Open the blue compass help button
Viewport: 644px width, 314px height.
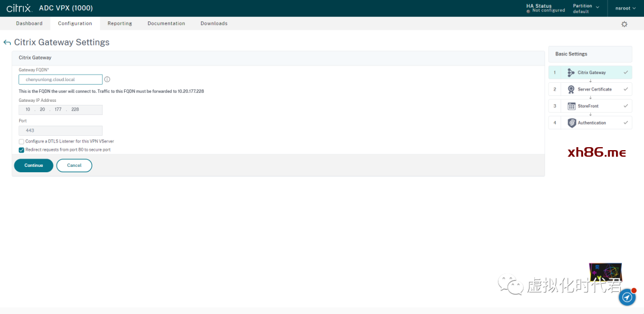click(627, 297)
